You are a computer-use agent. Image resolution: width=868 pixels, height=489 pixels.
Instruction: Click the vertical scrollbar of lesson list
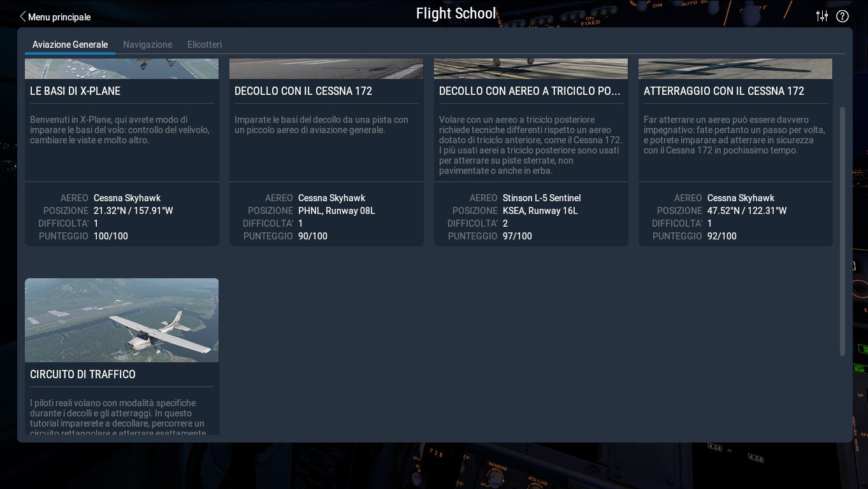[842, 229]
